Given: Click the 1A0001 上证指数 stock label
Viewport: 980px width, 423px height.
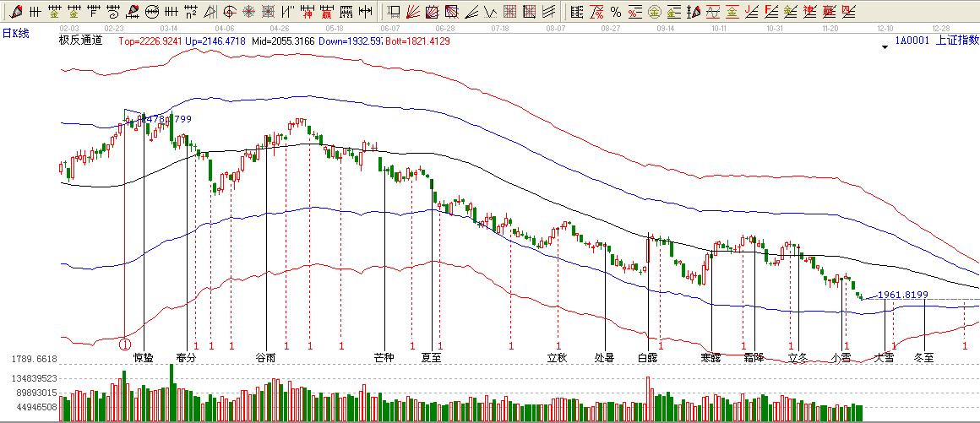Looking at the screenshot, I should (938, 40).
